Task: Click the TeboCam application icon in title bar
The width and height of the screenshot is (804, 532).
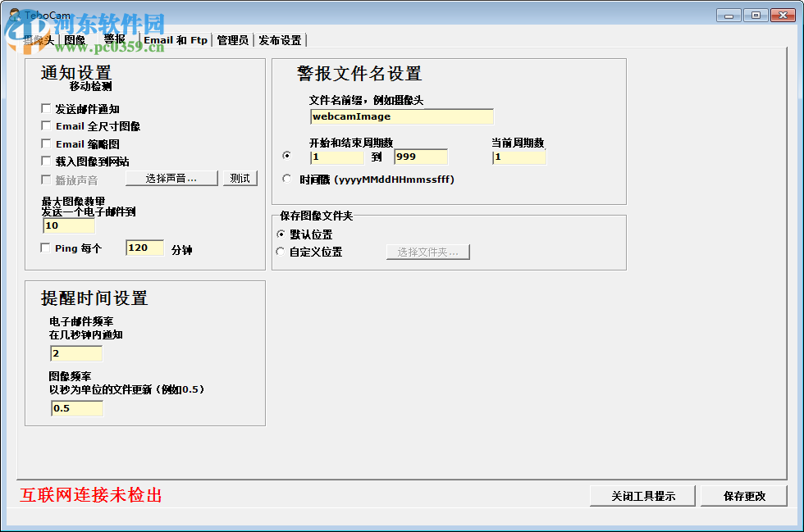Action: tap(14, 14)
